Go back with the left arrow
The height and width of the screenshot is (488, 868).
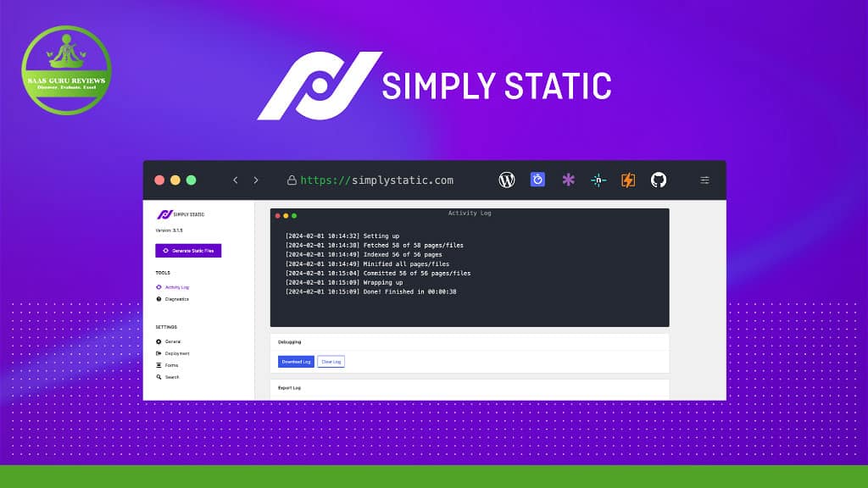tap(236, 180)
